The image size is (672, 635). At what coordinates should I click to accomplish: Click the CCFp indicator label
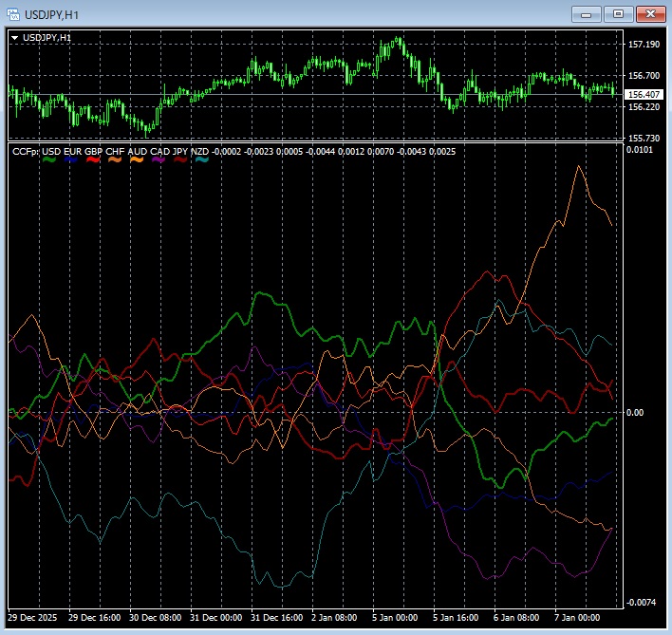[x=25, y=151]
